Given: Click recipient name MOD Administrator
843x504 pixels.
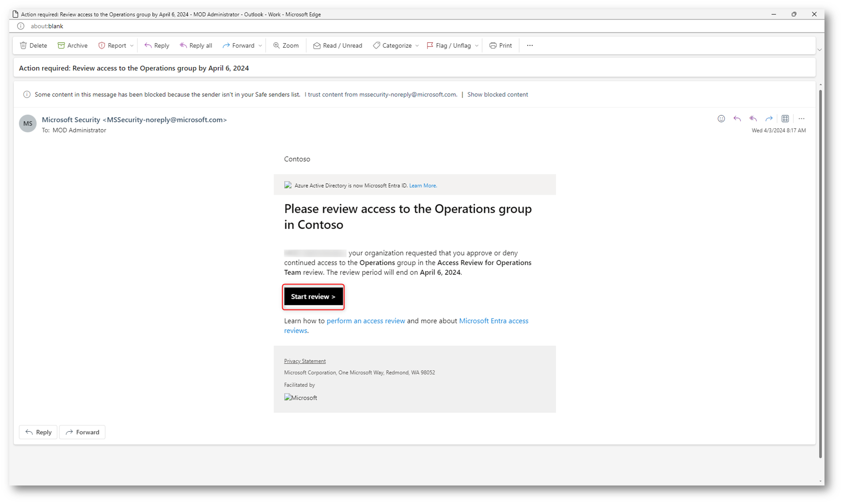Looking at the screenshot, I should pos(79,130).
